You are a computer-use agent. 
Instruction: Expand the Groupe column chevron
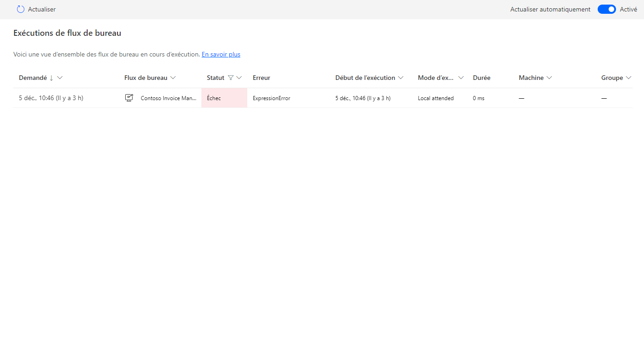click(x=628, y=78)
